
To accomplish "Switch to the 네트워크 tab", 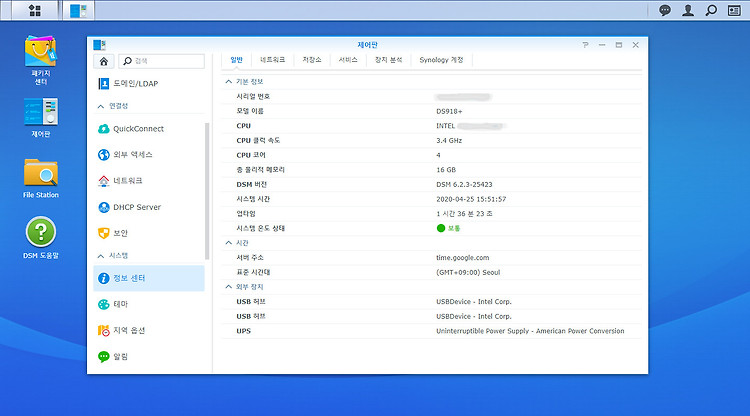I will click(x=272, y=60).
